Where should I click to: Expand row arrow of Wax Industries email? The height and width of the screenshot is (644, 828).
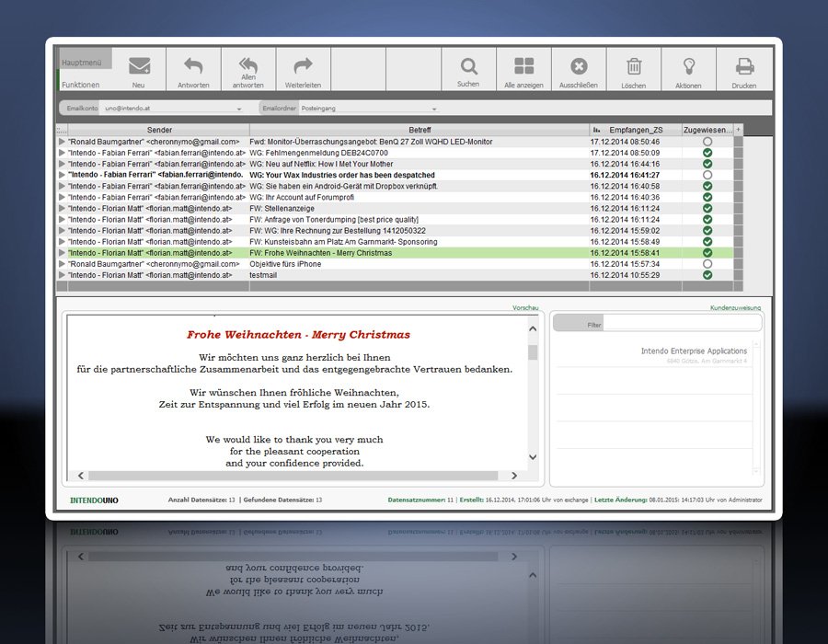62,175
